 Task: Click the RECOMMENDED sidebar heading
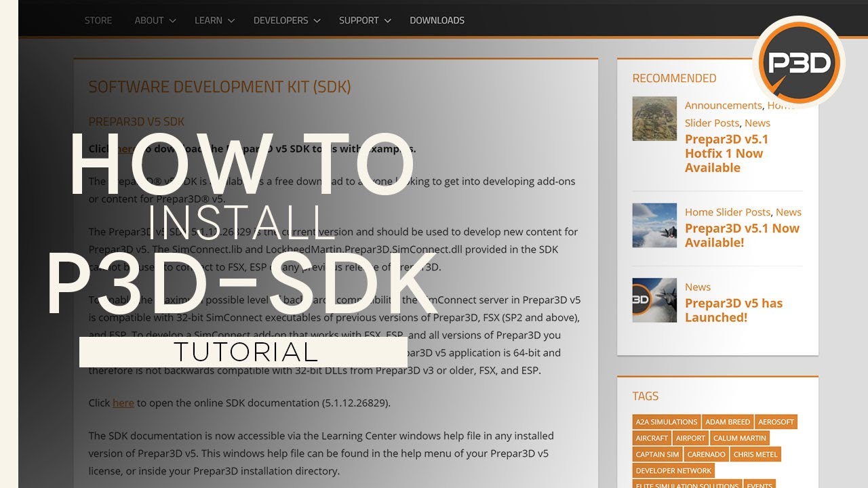[674, 78]
